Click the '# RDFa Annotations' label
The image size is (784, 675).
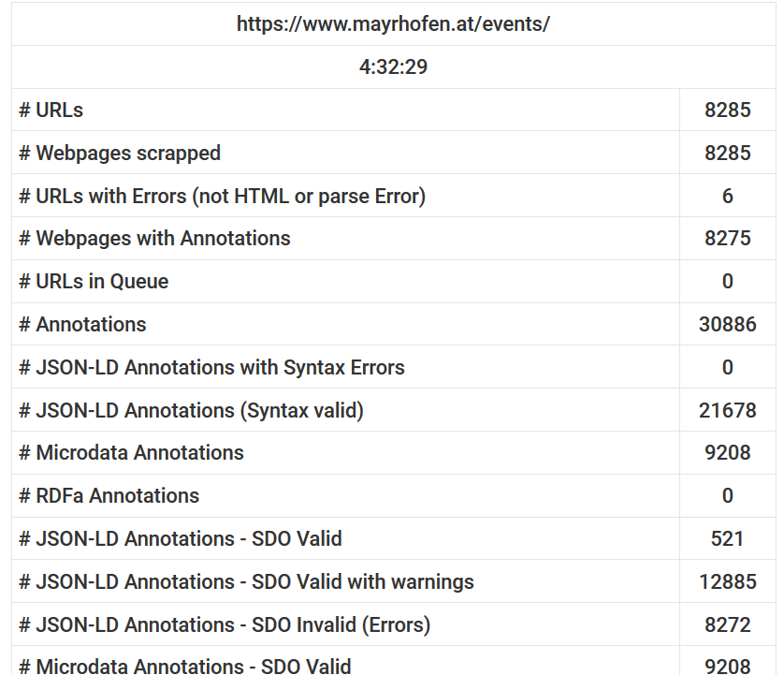[x=109, y=496]
